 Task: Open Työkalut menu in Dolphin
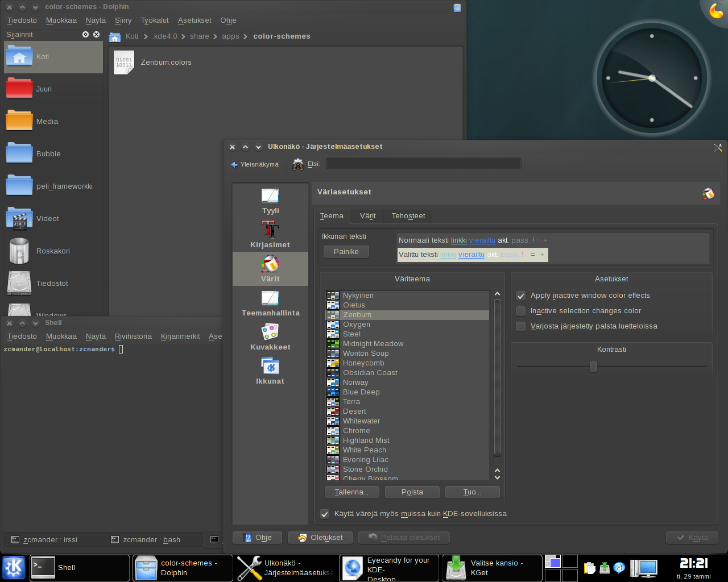[x=155, y=20]
